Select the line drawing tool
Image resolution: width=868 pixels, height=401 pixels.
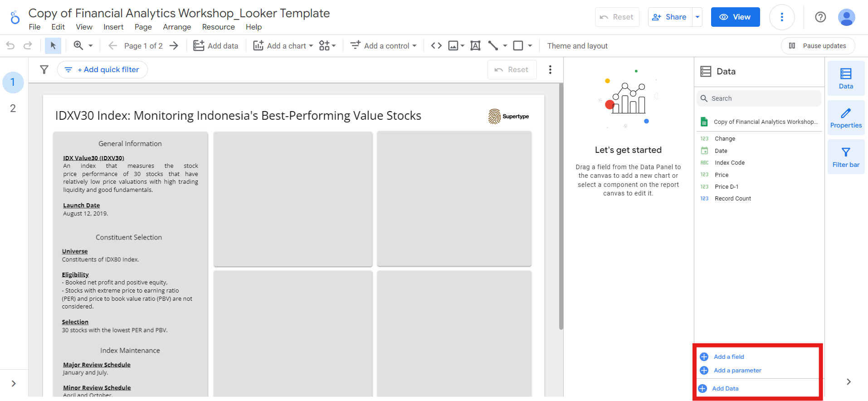[x=493, y=45]
